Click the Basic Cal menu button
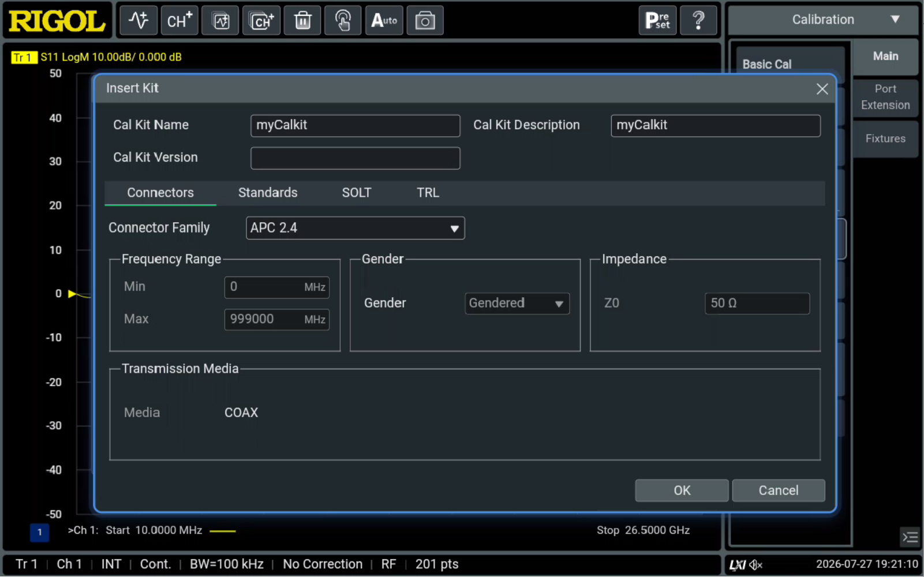The height and width of the screenshot is (577, 924). click(790, 64)
